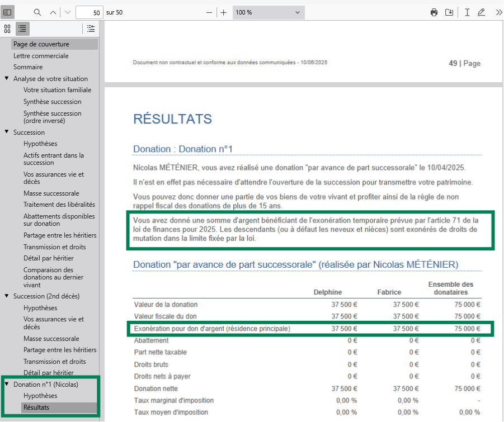Activate the draw pen tool
The height and width of the screenshot is (422, 504).
click(481, 12)
